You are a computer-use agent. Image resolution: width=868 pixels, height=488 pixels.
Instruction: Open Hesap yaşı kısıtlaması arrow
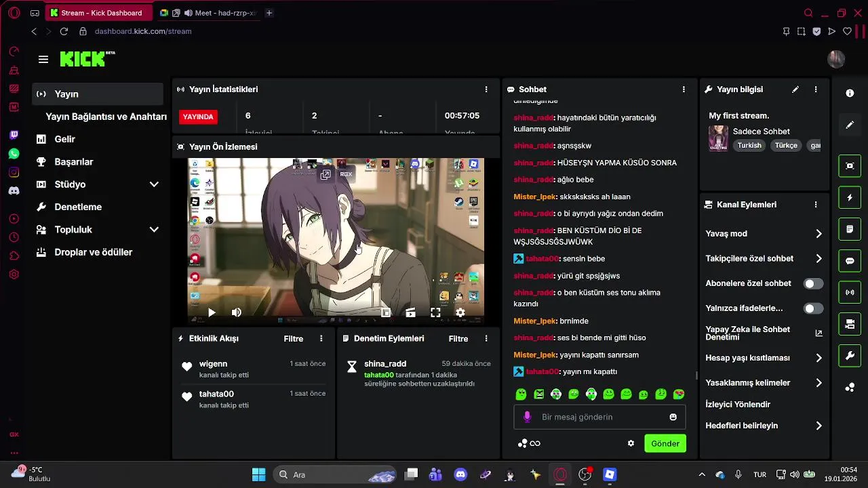point(818,358)
